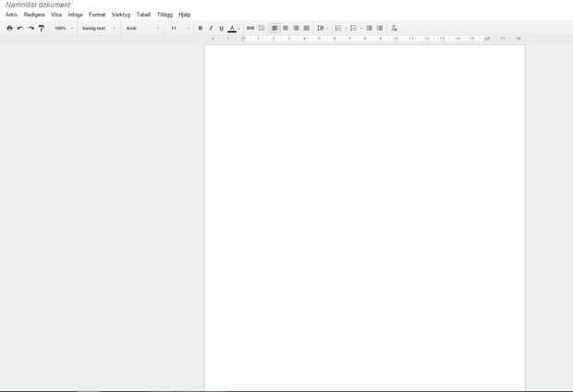Screen dimensions: 573x392
Task: Click the horizontal ruler above page
Action: tap(365, 39)
